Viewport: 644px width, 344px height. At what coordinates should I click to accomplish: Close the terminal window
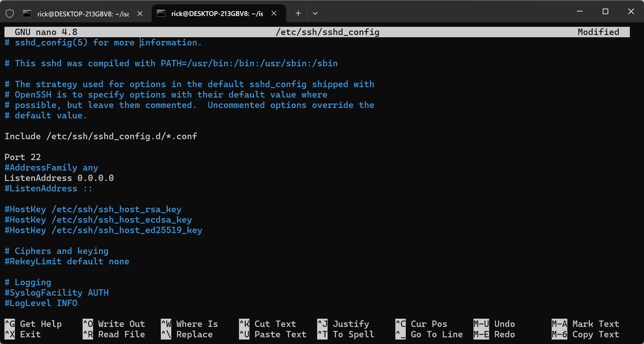631,12
